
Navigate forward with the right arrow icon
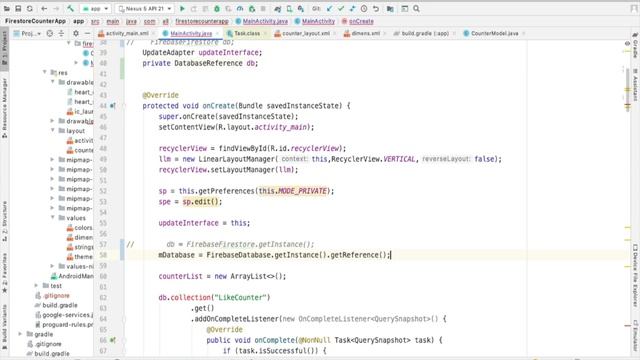pos(56,9)
